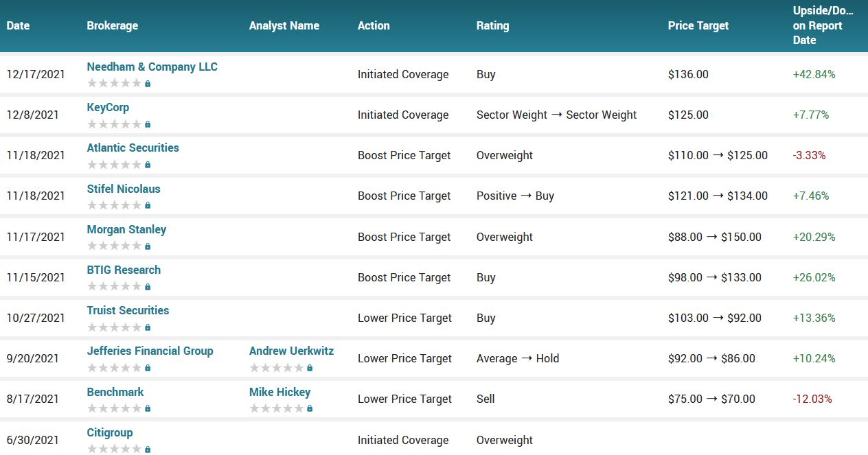Viewport: 868px width, 455px height.
Task: Click star rating under Mike Hickey
Action: tap(276, 408)
